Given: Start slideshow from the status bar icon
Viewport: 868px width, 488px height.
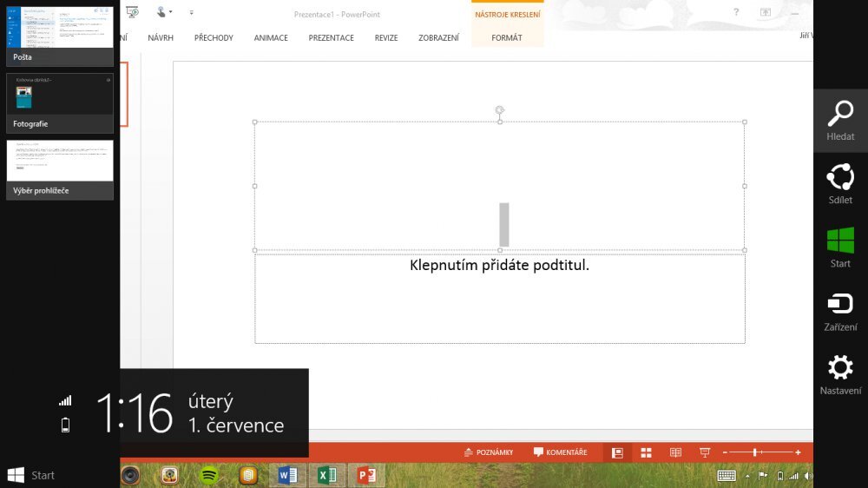Looking at the screenshot, I should pos(705,452).
